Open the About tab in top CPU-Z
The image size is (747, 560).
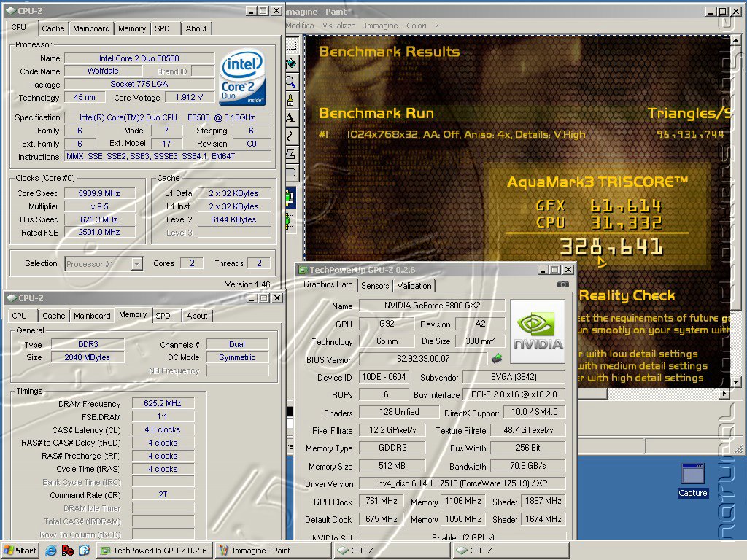pos(196,28)
